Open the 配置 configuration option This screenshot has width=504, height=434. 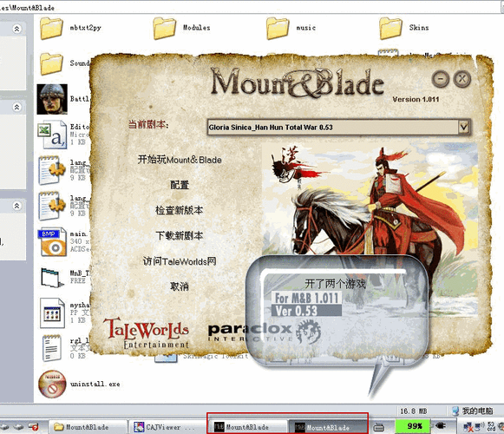pos(180,185)
